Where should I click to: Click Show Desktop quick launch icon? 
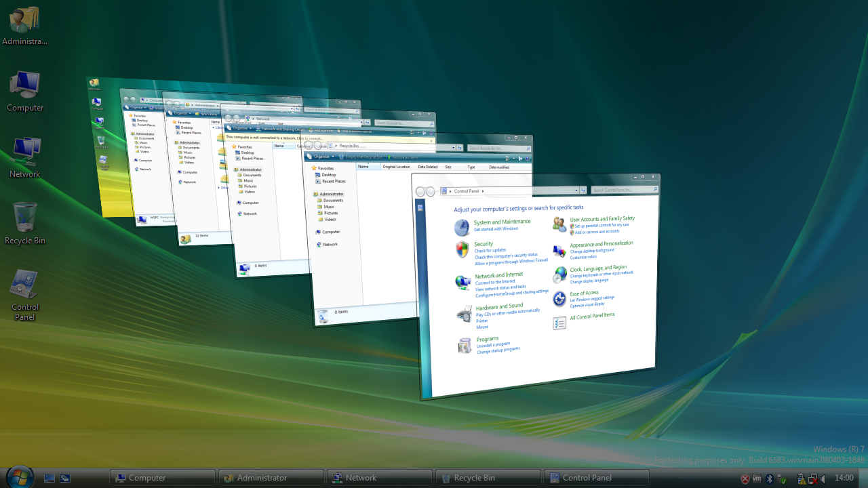click(50, 478)
